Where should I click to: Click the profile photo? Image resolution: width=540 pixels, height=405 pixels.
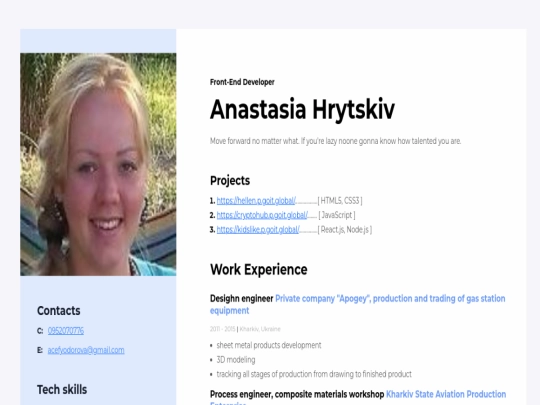pos(98,164)
